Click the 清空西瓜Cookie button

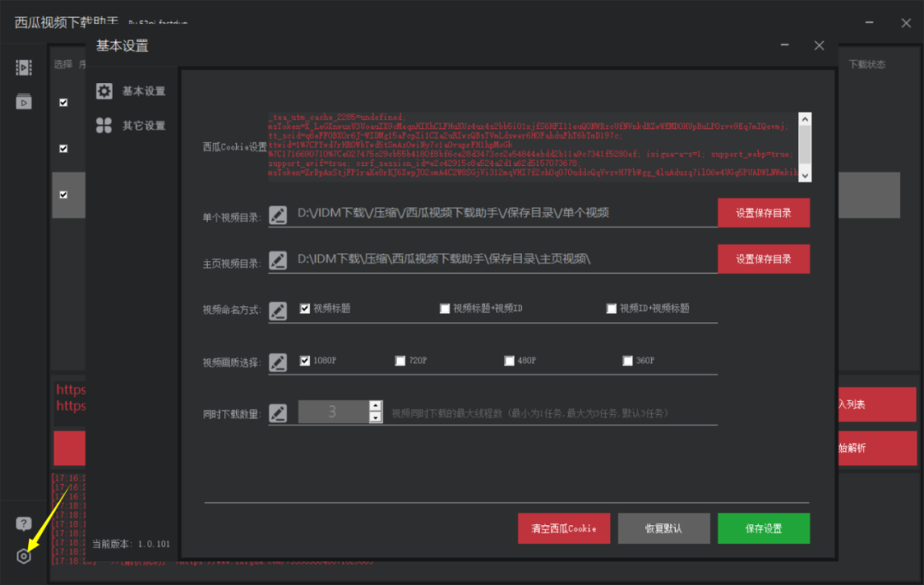pos(563,529)
